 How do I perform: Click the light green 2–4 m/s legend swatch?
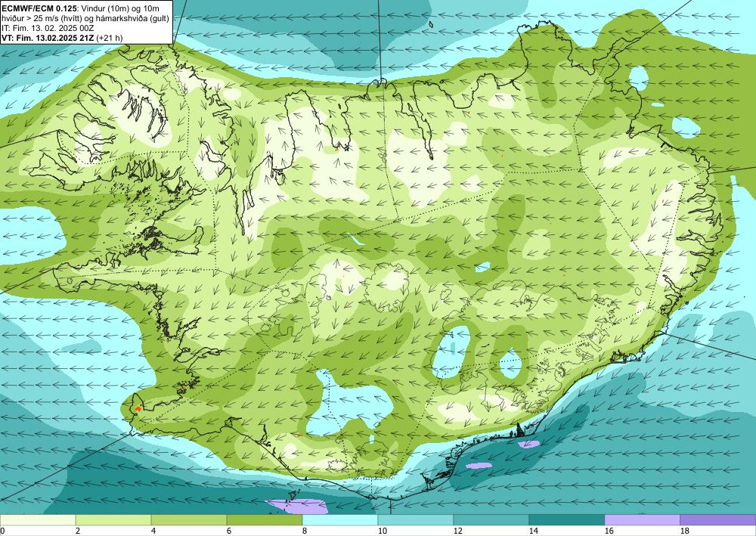(x=113, y=519)
